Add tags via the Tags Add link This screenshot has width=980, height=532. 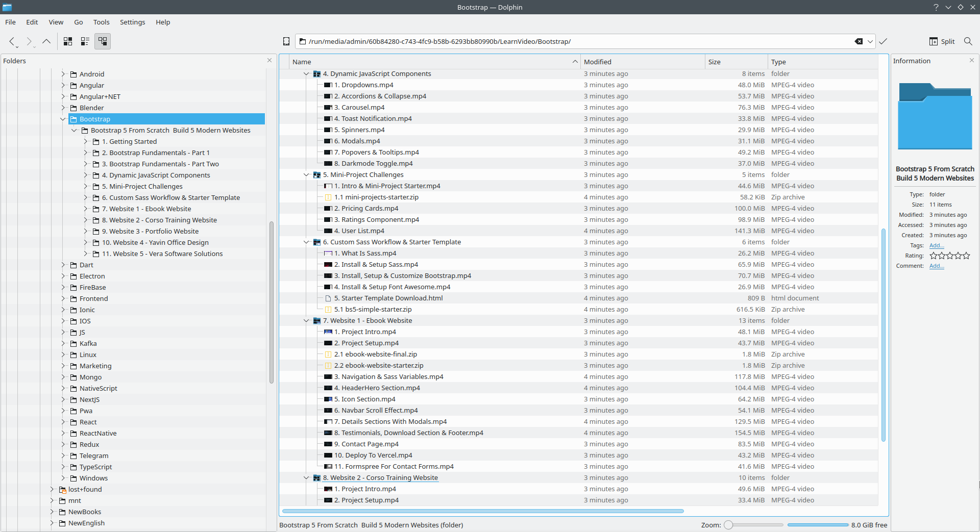coord(937,245)
